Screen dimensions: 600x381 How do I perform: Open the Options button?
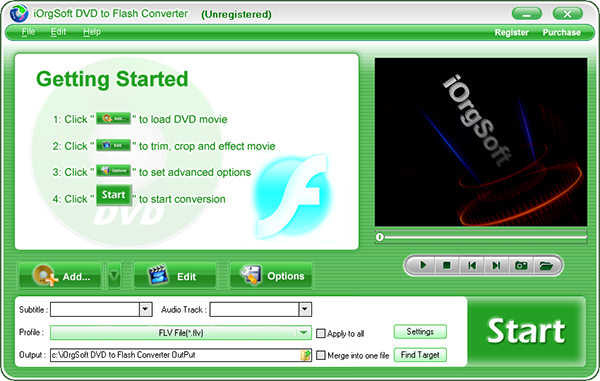pos(271,275)
